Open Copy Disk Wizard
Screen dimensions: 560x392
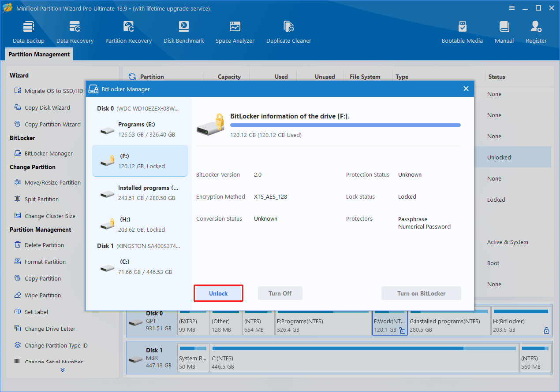click(x=42, y=107)
